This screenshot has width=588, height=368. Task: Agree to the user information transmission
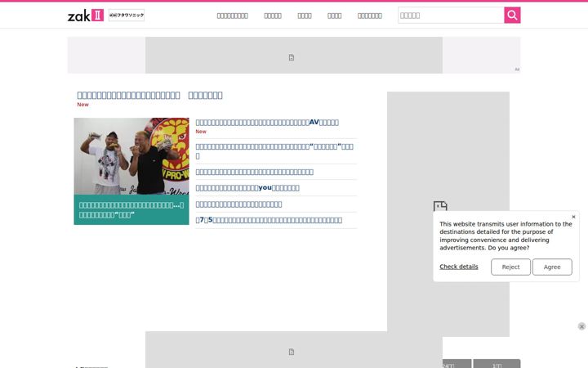pos(552,267)
